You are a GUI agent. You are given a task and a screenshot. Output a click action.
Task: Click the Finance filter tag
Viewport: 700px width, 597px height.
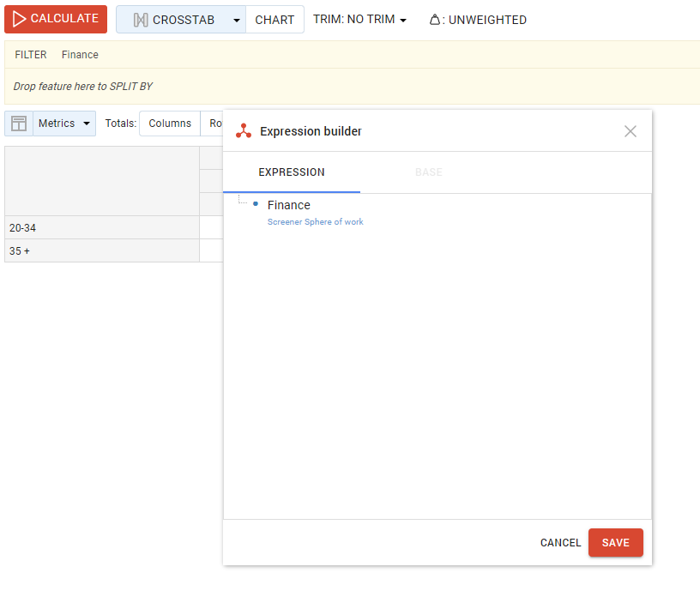tap(80, 55)
